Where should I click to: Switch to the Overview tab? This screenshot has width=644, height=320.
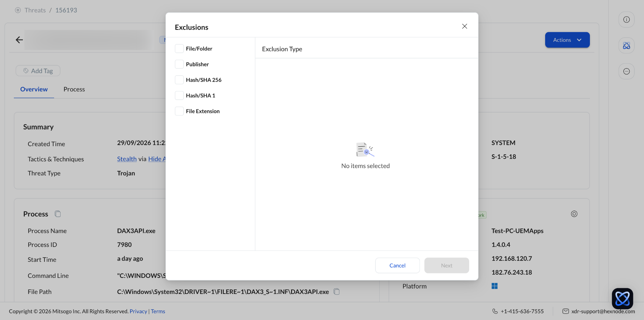click(34, 89)
